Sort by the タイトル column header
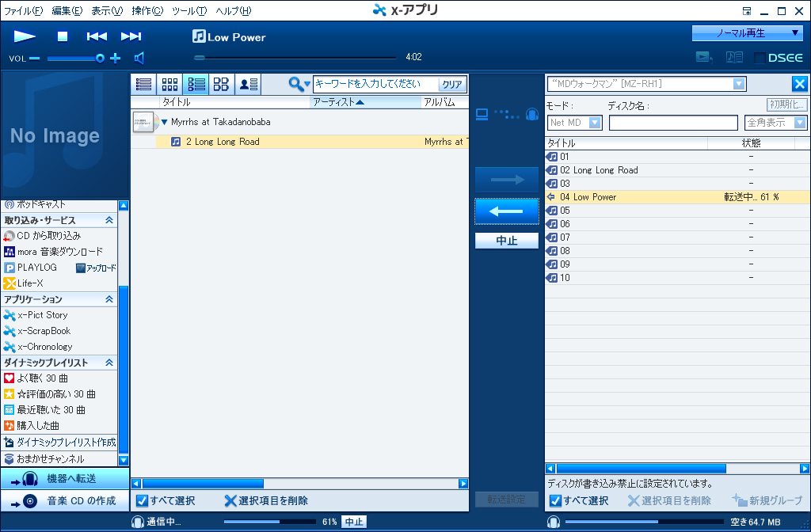Viewport: 811px width, 532px height. [x=235, y=102]
